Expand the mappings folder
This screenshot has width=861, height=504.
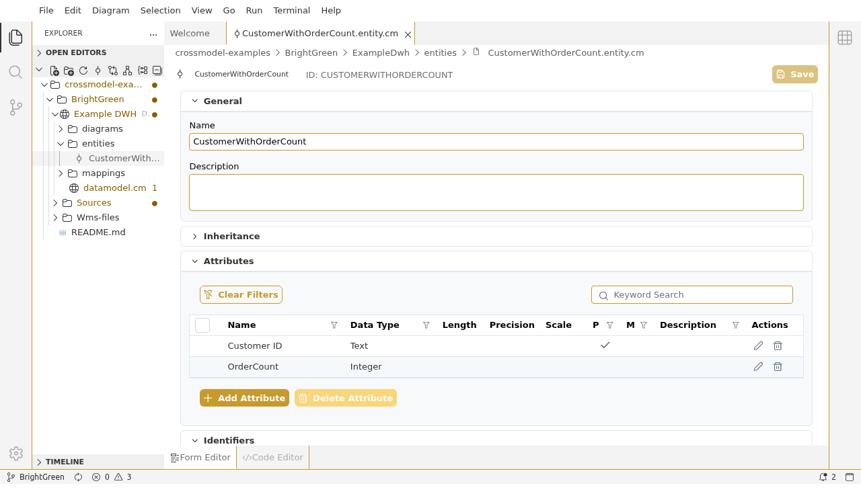coord(61,173)
